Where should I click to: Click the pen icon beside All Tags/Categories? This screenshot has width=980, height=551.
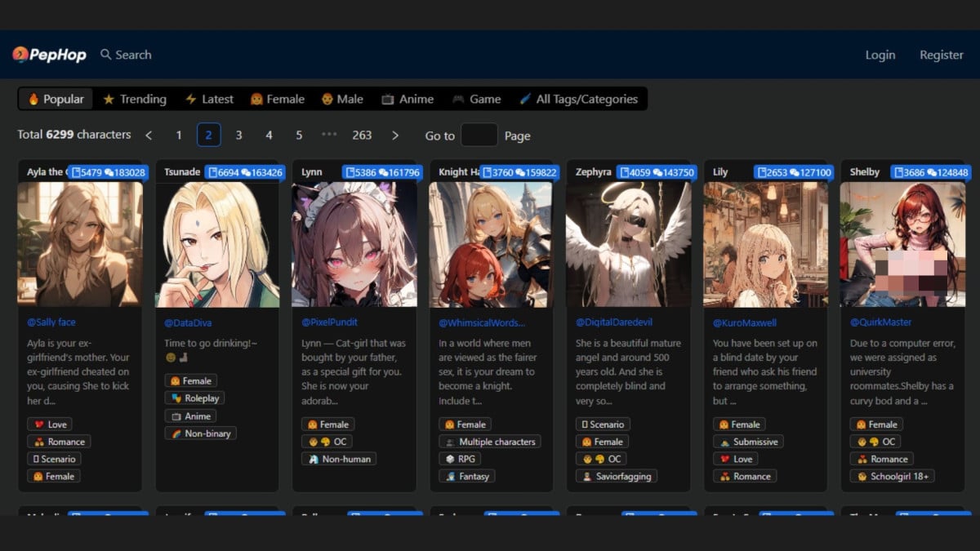coord(525,99)
